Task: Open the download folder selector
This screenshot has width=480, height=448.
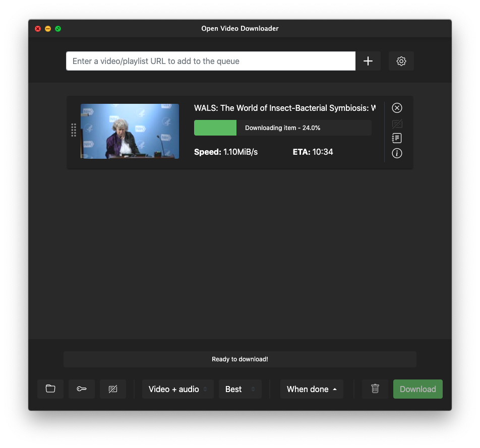Action: coord(50,389)
